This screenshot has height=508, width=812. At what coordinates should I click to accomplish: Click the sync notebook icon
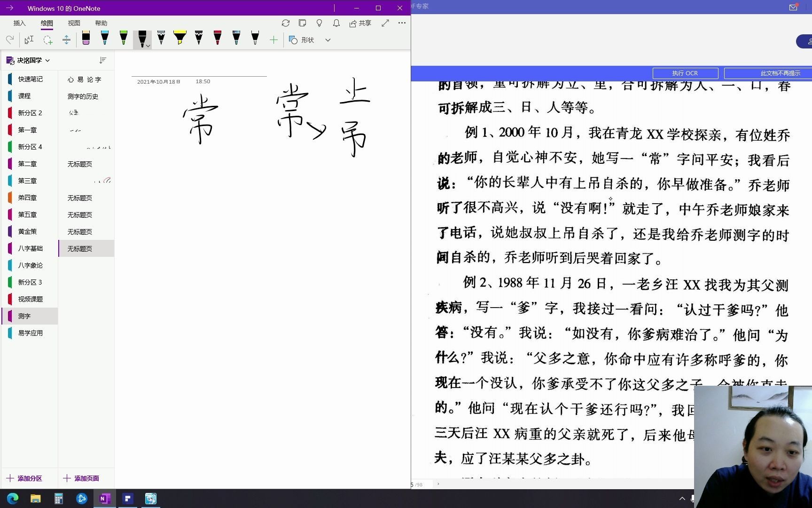point(286,23)
